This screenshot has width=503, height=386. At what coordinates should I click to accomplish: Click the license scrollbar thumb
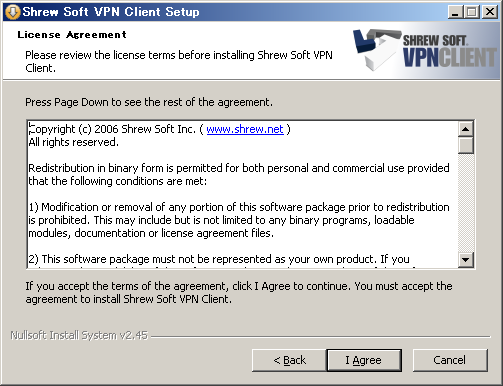click(466, 145)
